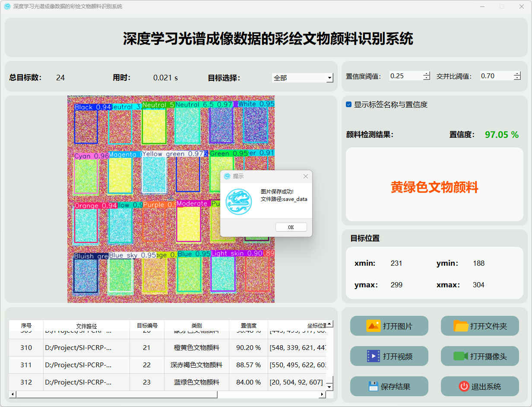Increase the 置信度阈值 value with up arrow

(427, 73)
